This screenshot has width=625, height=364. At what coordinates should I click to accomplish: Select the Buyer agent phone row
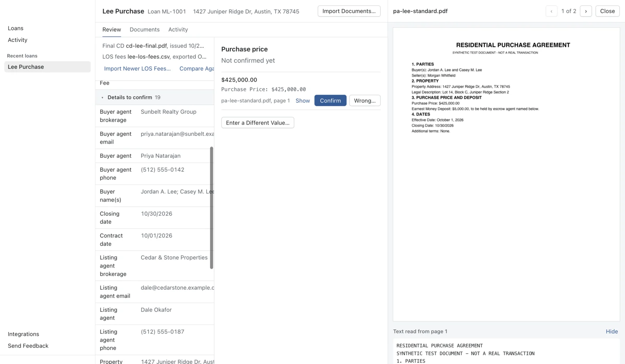tap(155, 174)
